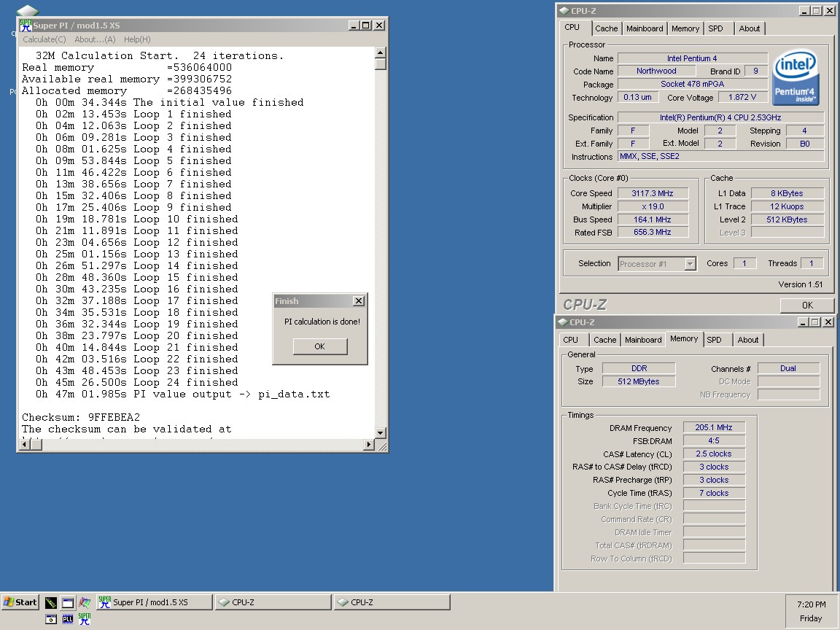The height and width of the screenshot is (630, 840).
Task: Confirm PI calculation is done with OK
Action: (x=320, y=346)
